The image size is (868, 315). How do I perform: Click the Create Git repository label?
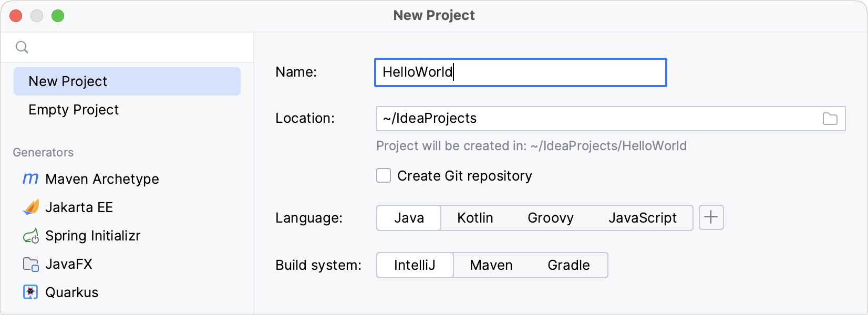click(x=464, y=176)
